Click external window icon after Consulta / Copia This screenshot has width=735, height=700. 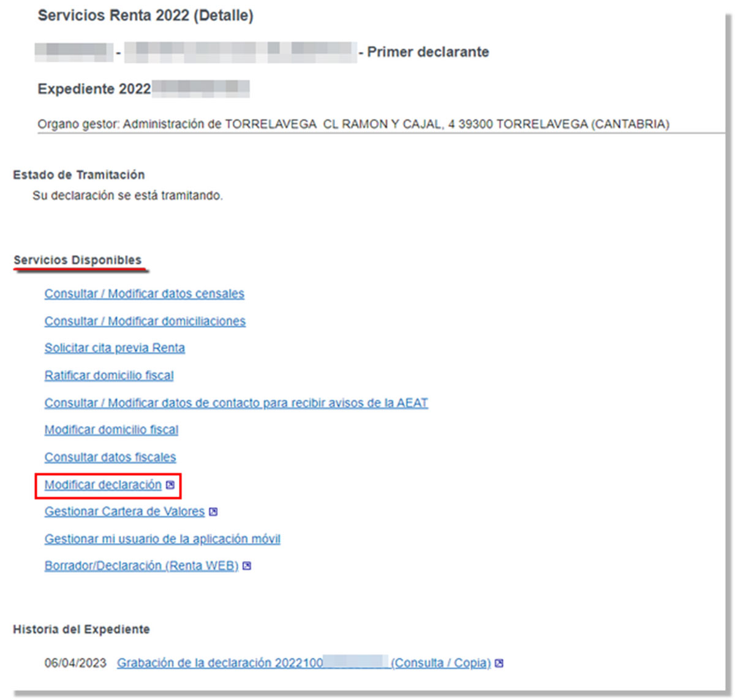501,663
